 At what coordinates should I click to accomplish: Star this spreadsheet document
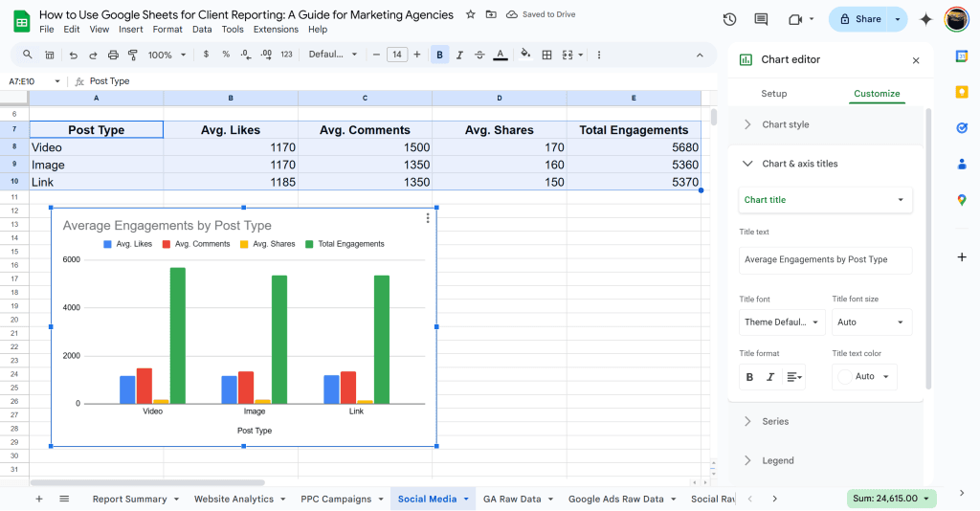click(x=471, y=14)
